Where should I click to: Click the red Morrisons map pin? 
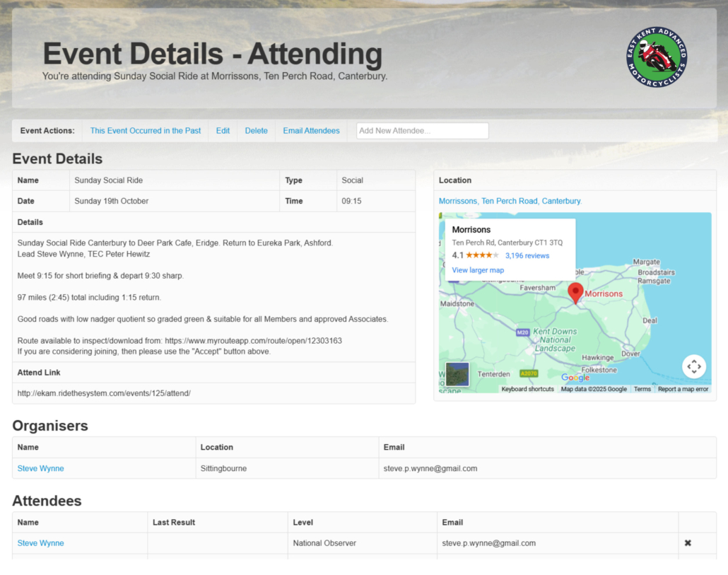(x=575, y=292)
